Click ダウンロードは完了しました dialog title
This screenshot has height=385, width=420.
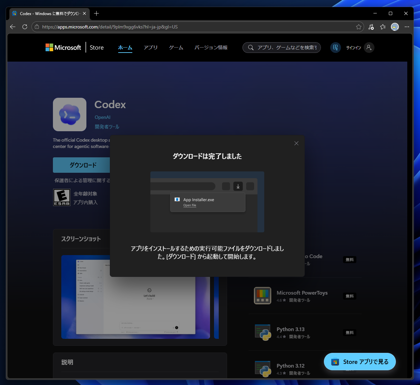point(207,156)
